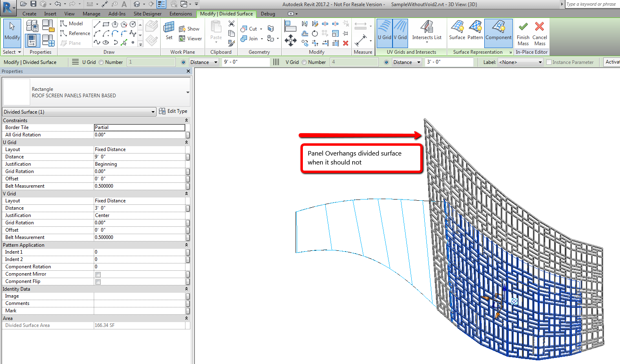
Task: Activate the Rotate tool in Modify panel
Action: pos(314,33)
